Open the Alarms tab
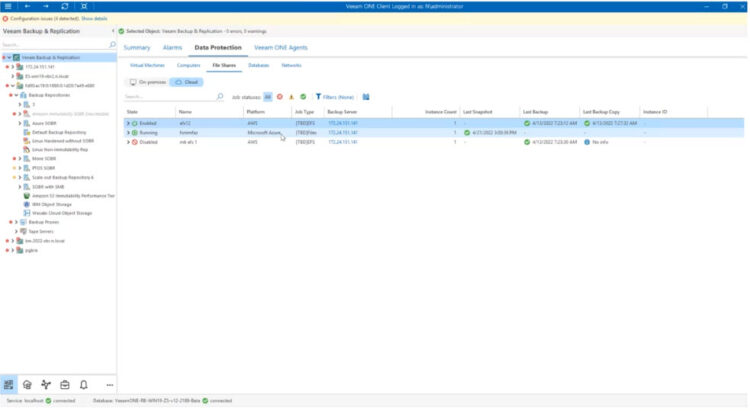Viewport: 750px width, 411px height. (x=172, y=48)
